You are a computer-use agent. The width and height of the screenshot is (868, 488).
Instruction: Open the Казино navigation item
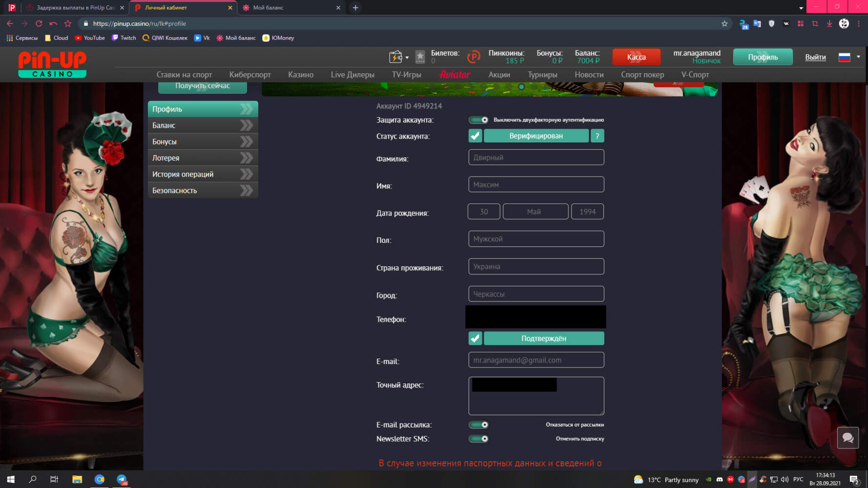tap(301, 75)
